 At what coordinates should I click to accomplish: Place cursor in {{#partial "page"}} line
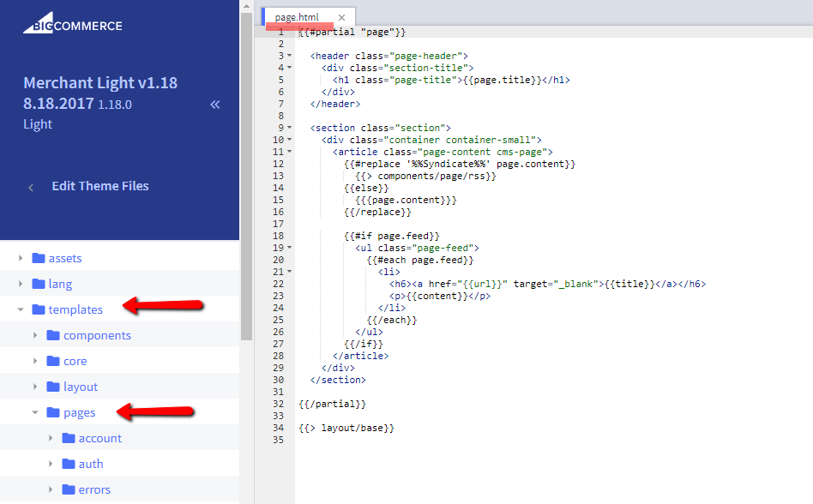(x=352, y=32)
